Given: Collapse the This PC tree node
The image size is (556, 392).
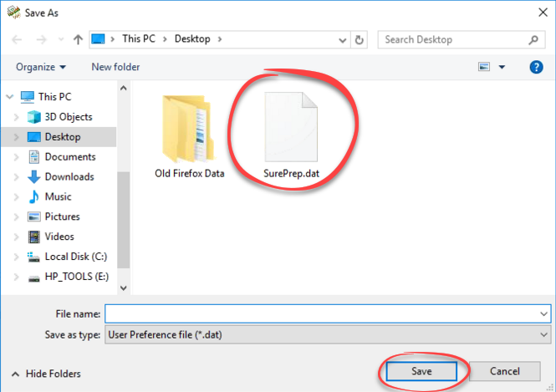Looking at the screenshot, I should (10, 97).
